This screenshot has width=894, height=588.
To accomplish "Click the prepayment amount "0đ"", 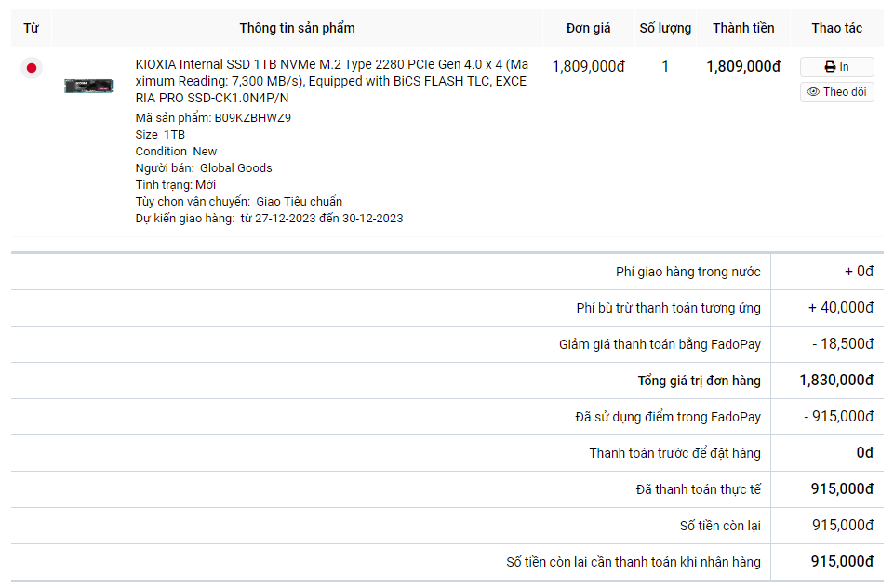I will coord(865,453).
